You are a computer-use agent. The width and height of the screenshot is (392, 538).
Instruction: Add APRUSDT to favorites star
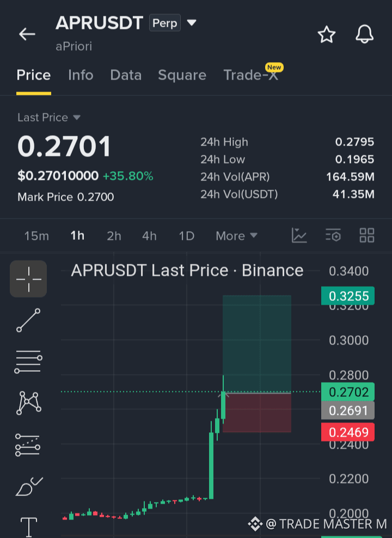(x=326, y=34)
